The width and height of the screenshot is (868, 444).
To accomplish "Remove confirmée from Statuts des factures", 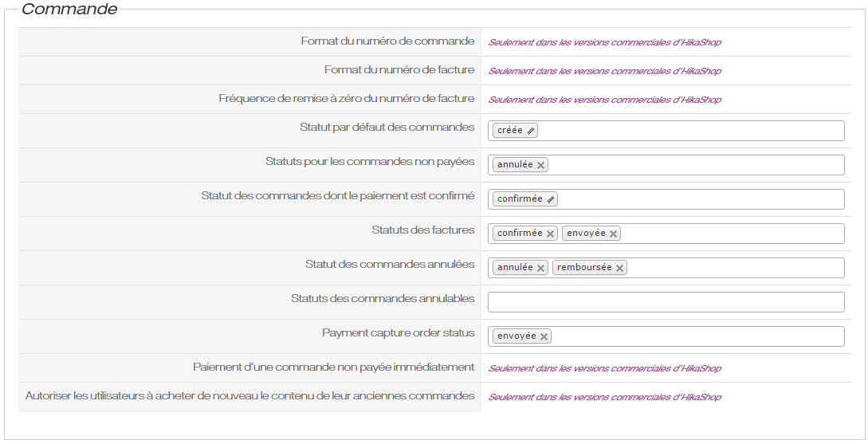I will click(550, 234).
